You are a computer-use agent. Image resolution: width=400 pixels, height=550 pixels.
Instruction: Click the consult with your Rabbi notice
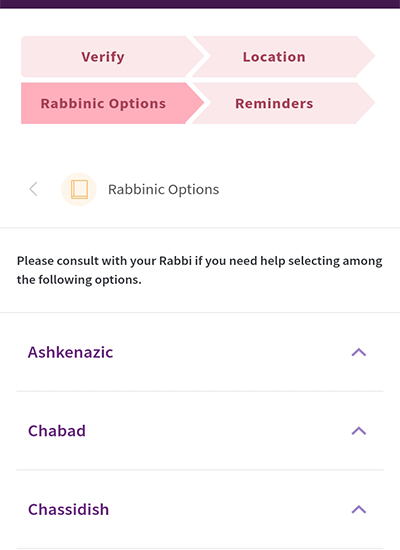coord(199,270)
